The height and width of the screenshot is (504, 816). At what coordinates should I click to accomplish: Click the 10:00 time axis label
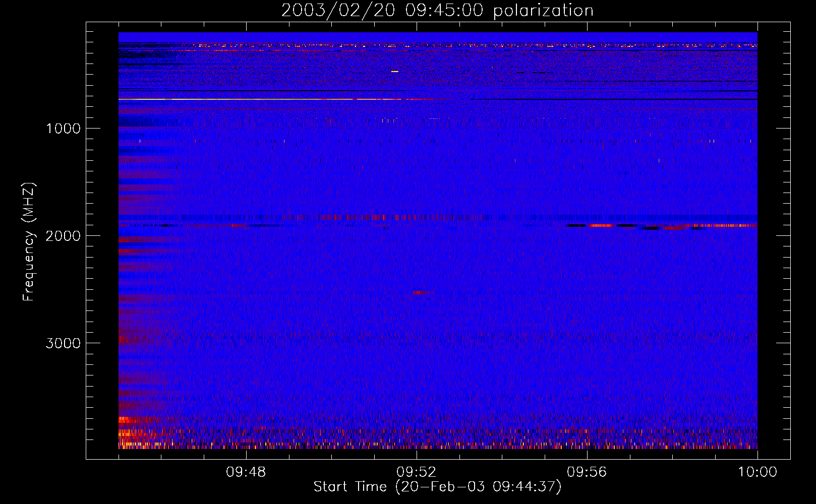coord(757,472)
